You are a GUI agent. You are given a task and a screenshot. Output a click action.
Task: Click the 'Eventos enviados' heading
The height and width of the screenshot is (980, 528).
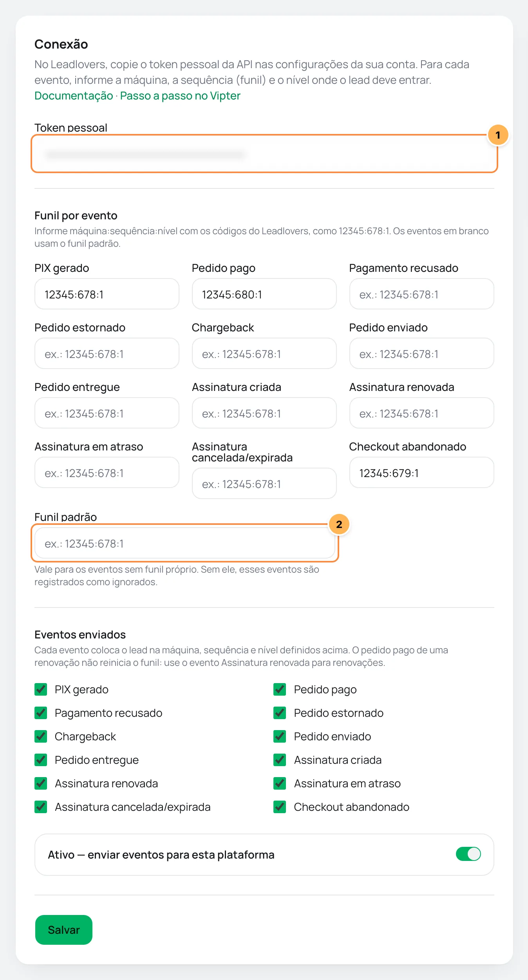80,635
